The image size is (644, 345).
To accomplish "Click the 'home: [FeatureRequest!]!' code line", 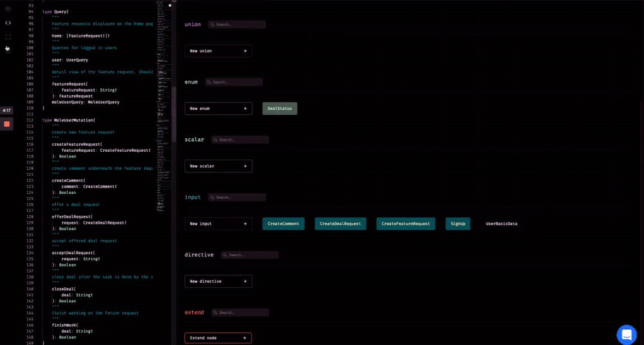I will pyautogui.click(x=81, y=36).
